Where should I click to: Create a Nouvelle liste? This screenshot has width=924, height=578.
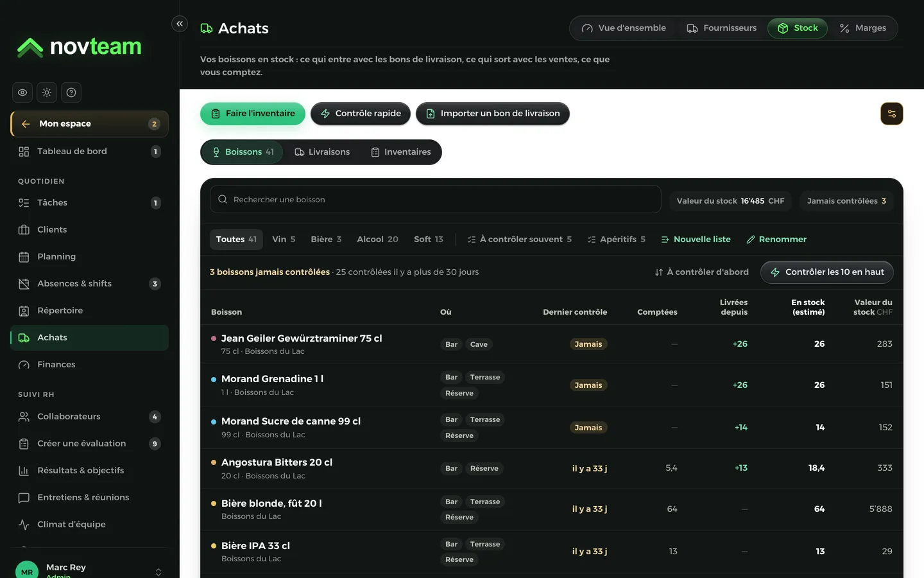pos(696,240)
